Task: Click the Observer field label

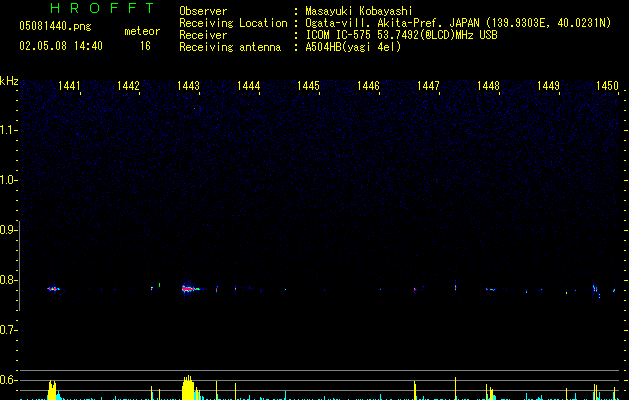Action: tap(203, 11)
